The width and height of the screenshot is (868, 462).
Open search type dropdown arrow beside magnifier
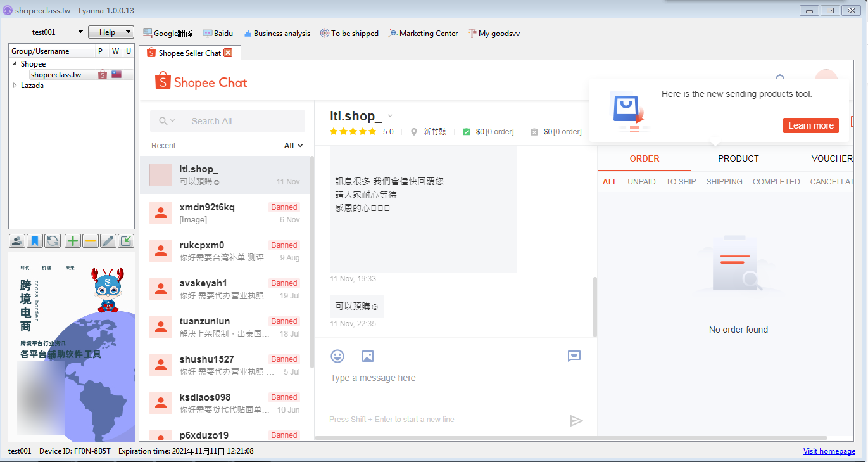(173, 121)
